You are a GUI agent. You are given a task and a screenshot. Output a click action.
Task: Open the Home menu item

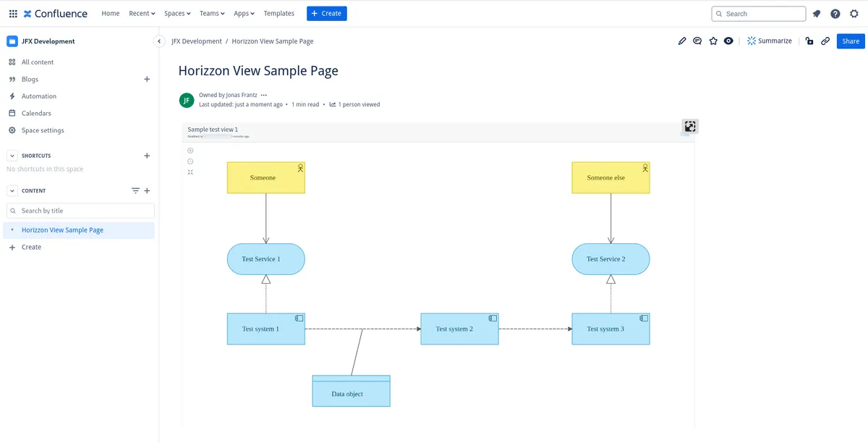[x=111, y=14]
